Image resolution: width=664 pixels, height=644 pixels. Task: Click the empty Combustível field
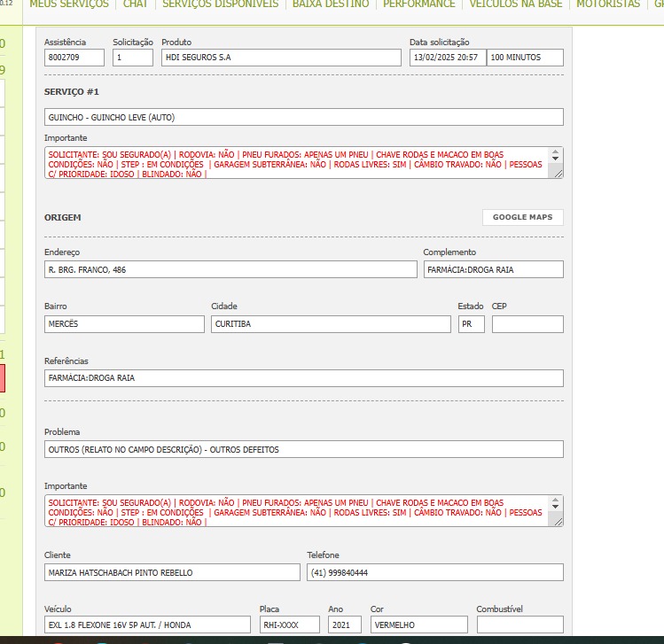520,625
